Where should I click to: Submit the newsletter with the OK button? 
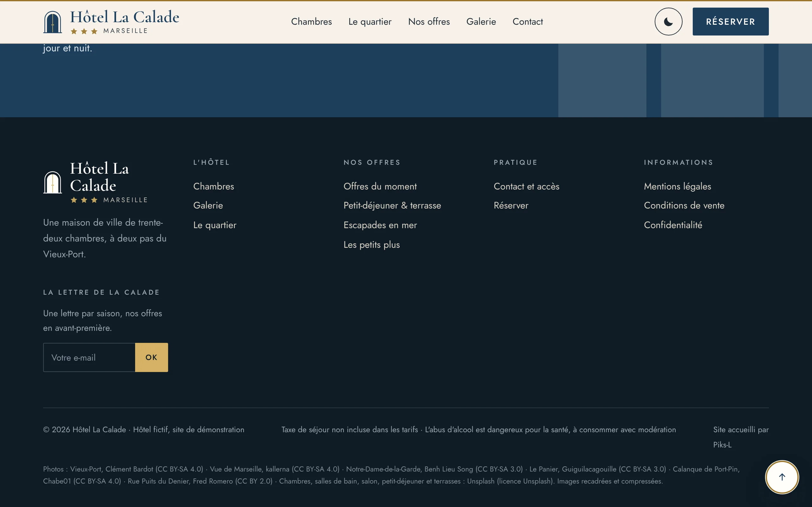[151, 357]
